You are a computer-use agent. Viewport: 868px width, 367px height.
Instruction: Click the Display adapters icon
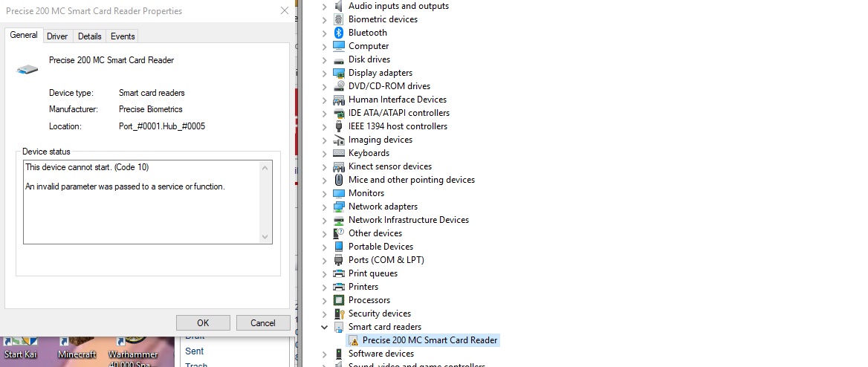(339, 73)
